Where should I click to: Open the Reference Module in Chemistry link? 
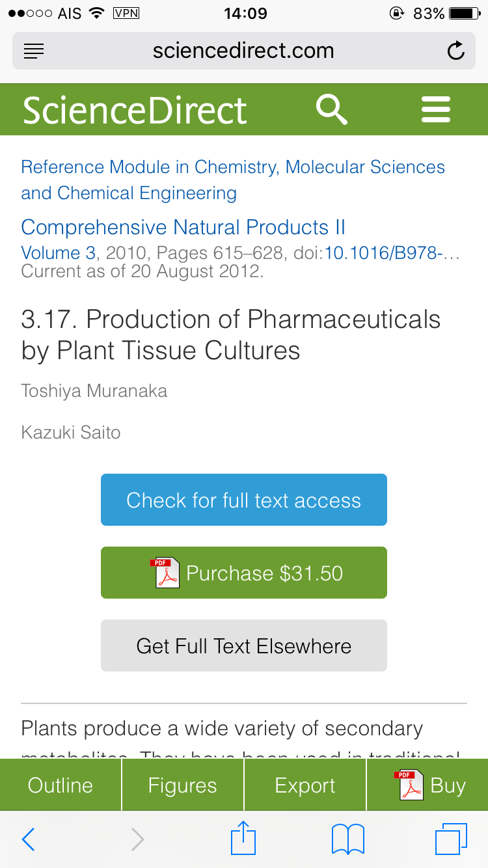point(233,167)
